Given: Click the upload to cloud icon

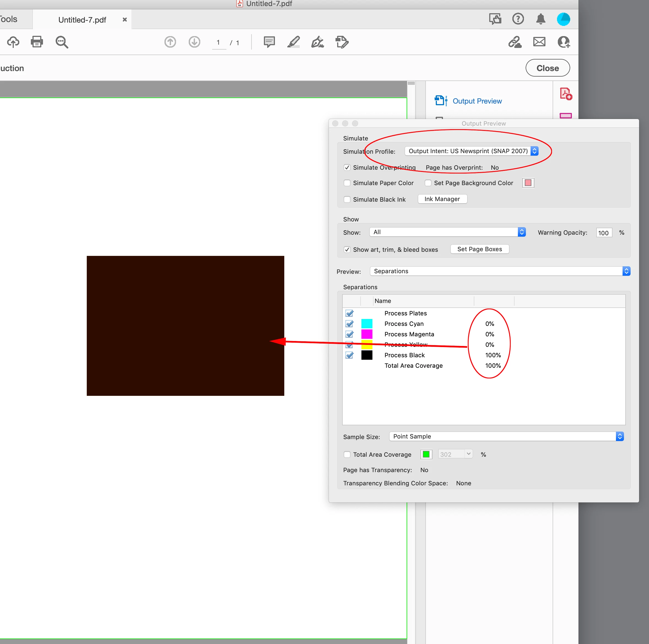Looking at the screenshot, I should click(13, 42).
